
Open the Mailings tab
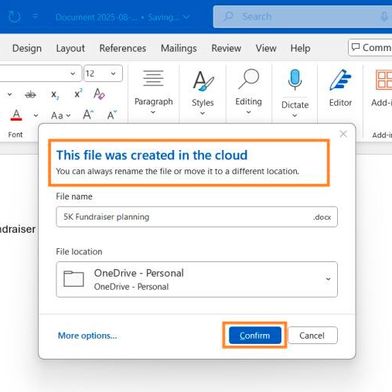pyautogui.click(x=179, y=48)
